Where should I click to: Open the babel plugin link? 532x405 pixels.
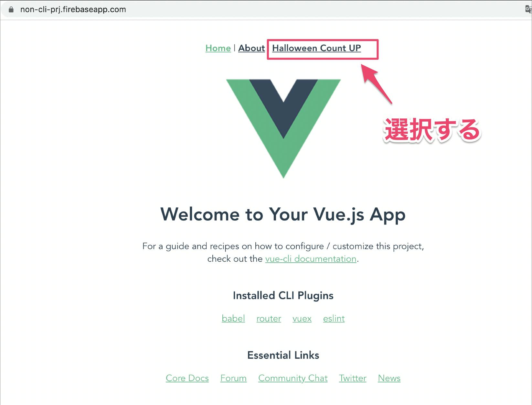coord(233,319)
